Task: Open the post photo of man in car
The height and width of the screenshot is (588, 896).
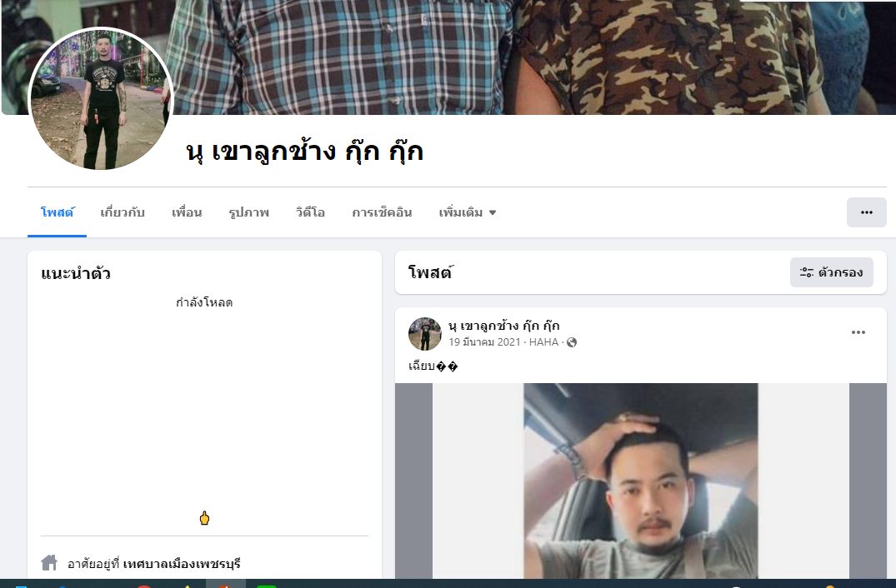Action: (x=641, y=481)
